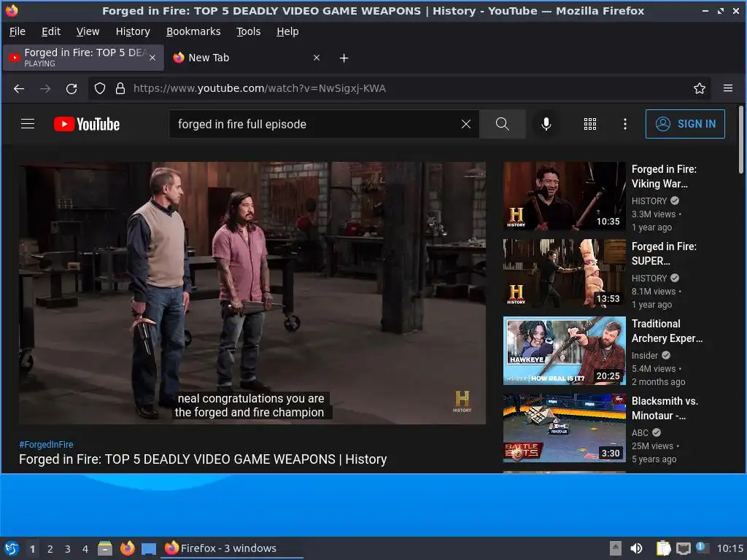Close the New Tab tab
This screenshot has width=747, height=560.
317,58
